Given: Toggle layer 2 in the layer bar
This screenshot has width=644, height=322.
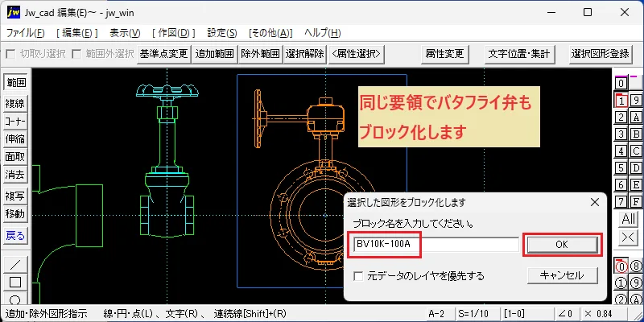Looking at the screenshot, I should [x=621, y=117].
